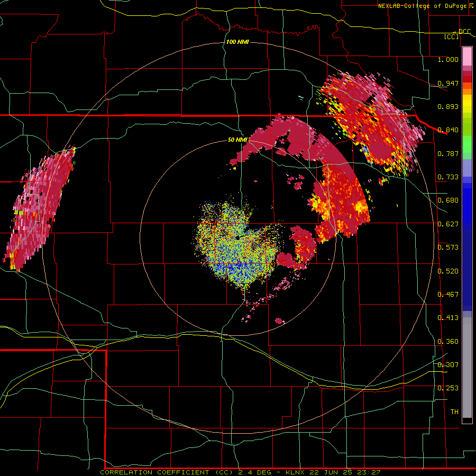
Task: Select the 0.787 scale value label
Action: tap(448, 153)
